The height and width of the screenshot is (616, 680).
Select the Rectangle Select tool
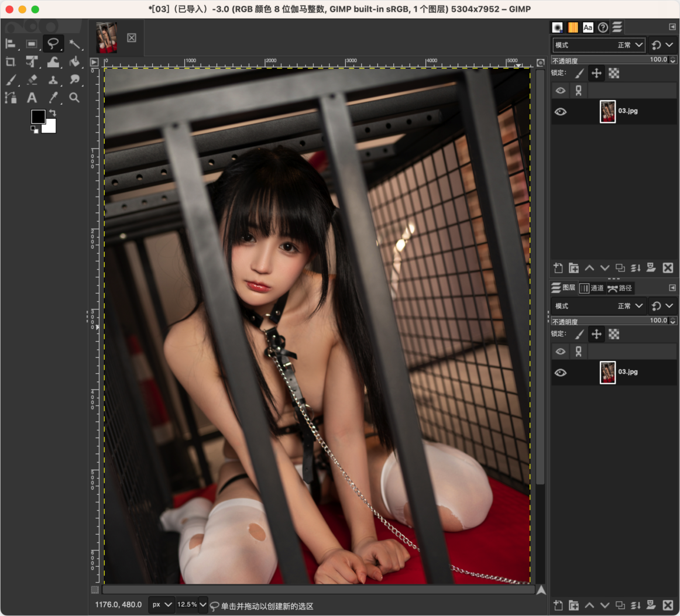[x=31, y=44]
